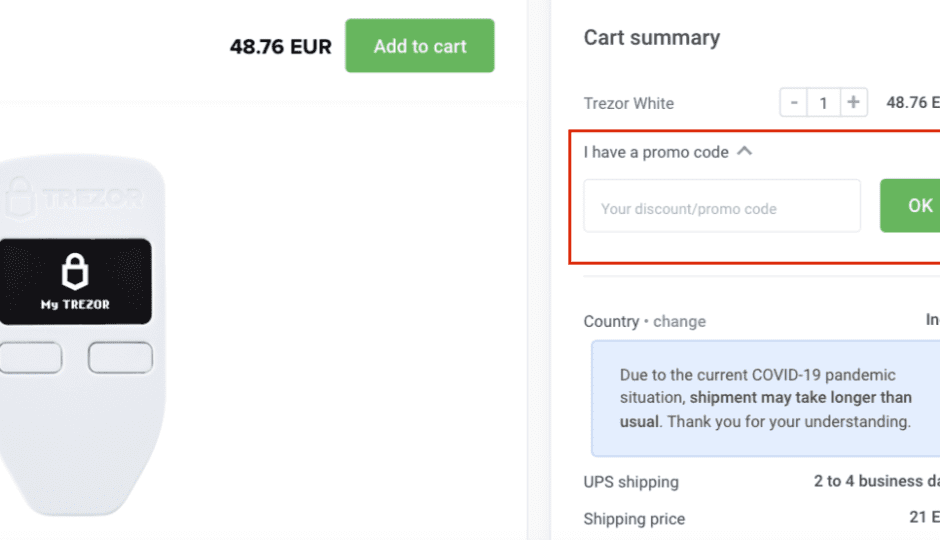Click the UPS shipping label
940x540 pixels.
631,482
